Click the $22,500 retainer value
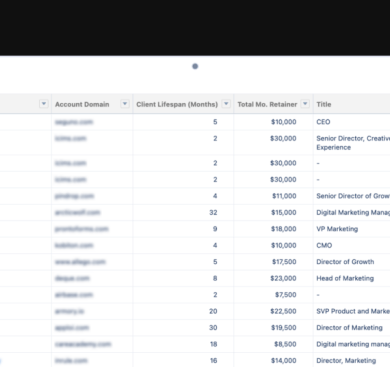390x367 pixels. [x=283, y=311]
